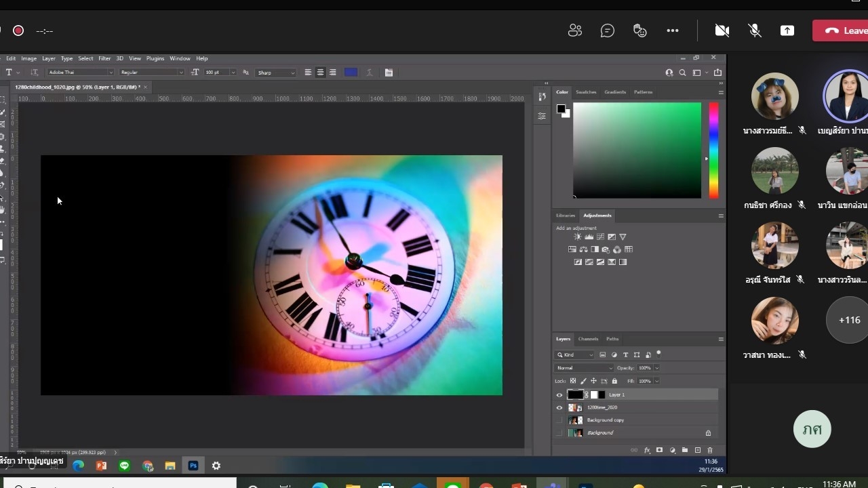The width and height of the screenshot is (868, 488).
Task: Open the 100 pt font size dropdown
Action: (220, 73)
